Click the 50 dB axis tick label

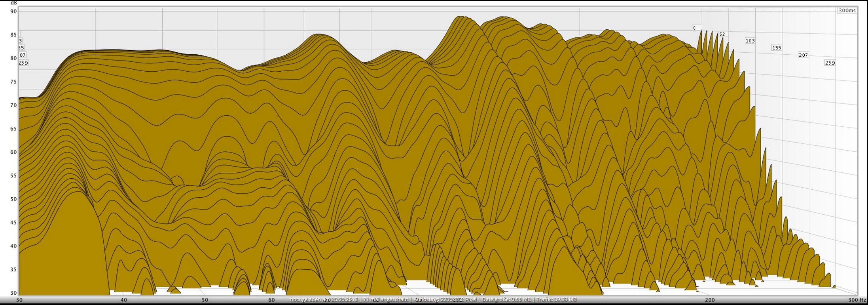click(x=13, y=199)
